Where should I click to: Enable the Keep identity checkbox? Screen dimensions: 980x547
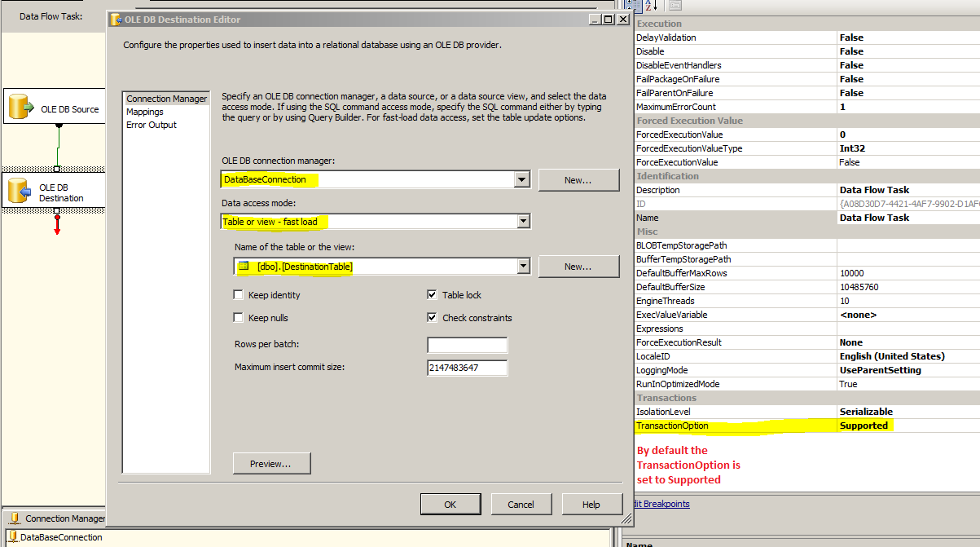click(238, 295)
